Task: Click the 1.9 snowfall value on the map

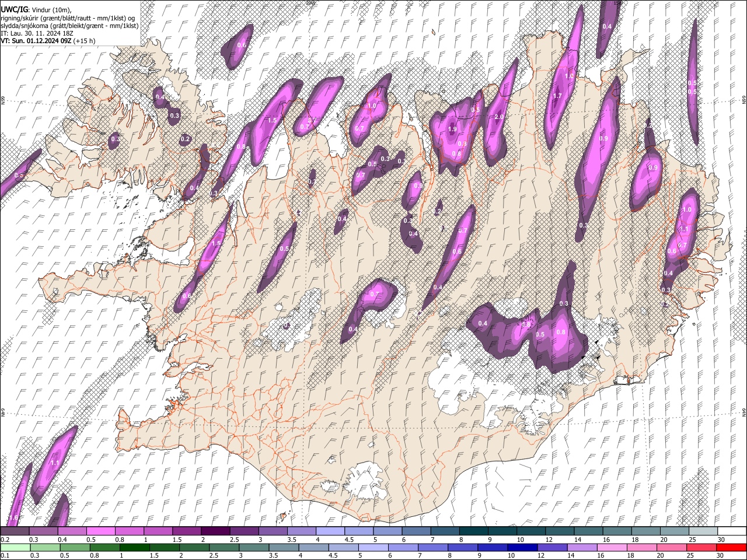Action: (452, 129)
